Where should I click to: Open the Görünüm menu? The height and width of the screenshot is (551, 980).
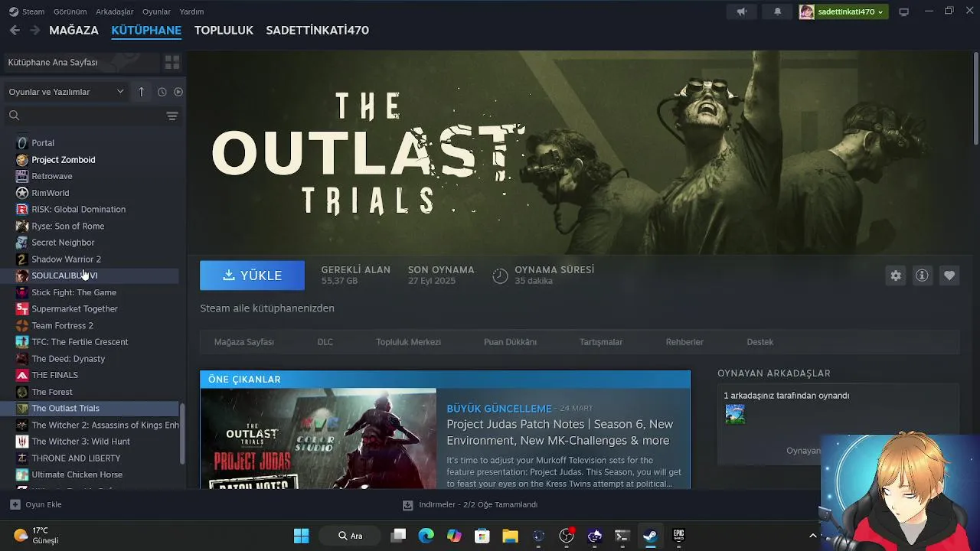pyautogui.click(x=69, y=11)
